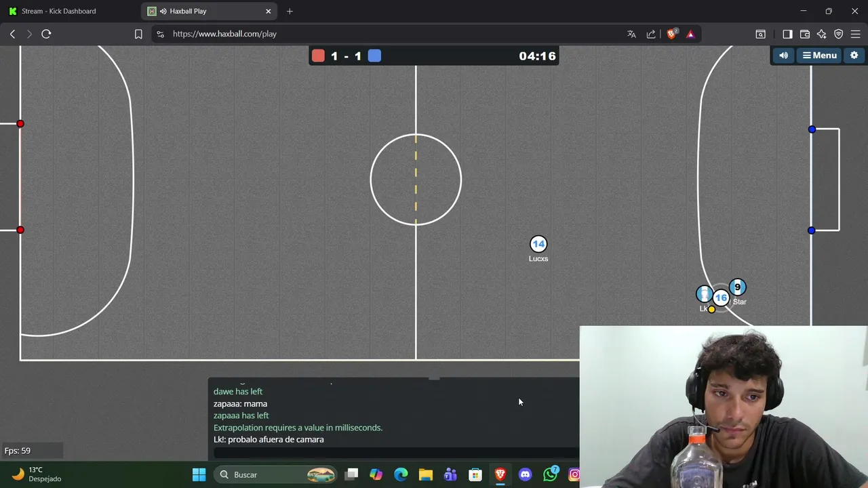Open Brave VPN shield icon

[839, 34]
